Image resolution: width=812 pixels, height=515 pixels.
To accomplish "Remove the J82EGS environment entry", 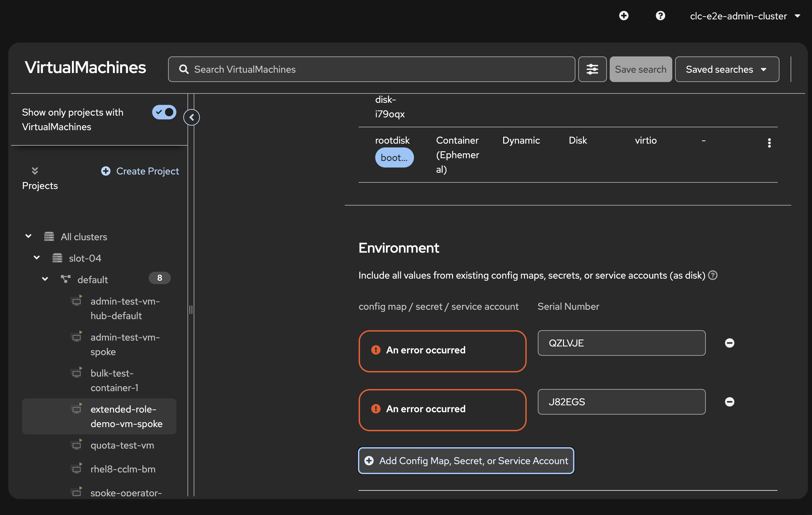I will [729, 402].
